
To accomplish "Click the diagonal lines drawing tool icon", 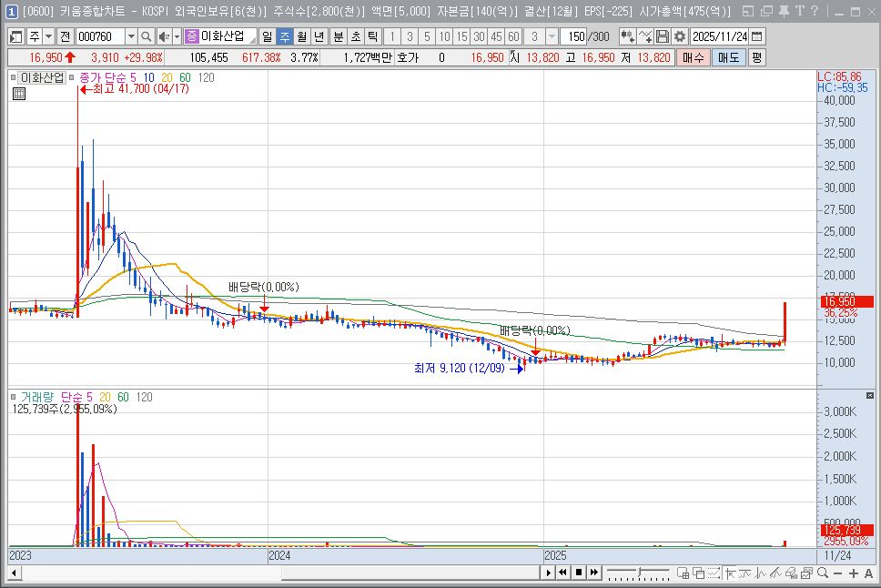I will [x=776, y=573].
